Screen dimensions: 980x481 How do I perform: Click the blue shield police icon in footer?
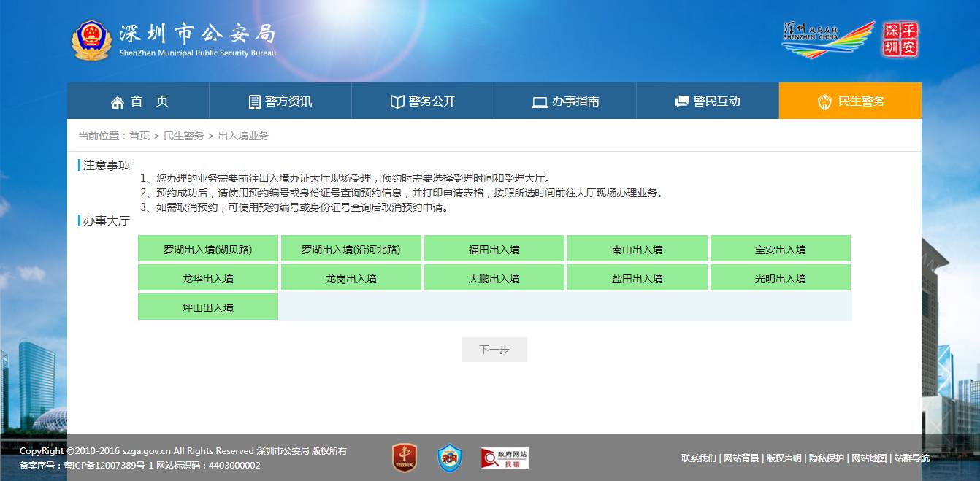[x=449, y=458]
